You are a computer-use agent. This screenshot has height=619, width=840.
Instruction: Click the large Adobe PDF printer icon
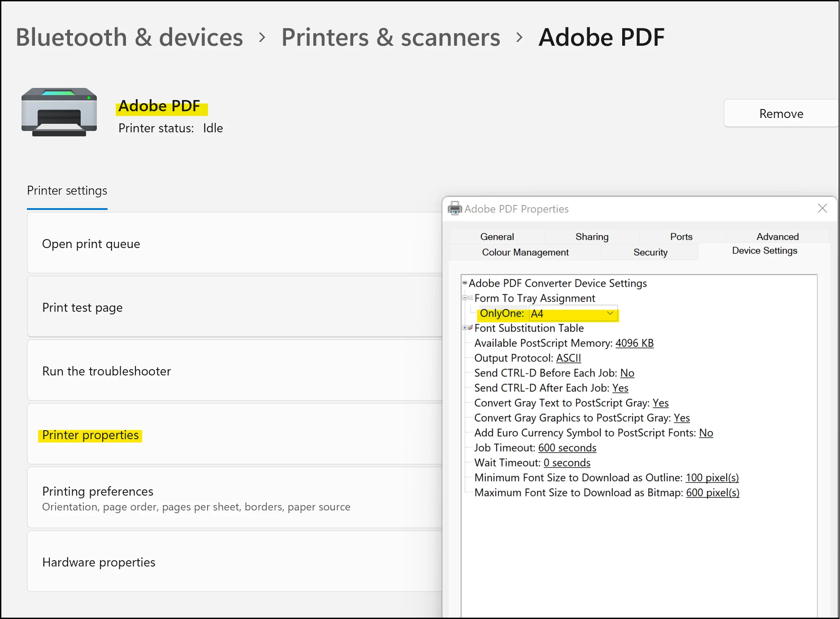pos(59,112)
